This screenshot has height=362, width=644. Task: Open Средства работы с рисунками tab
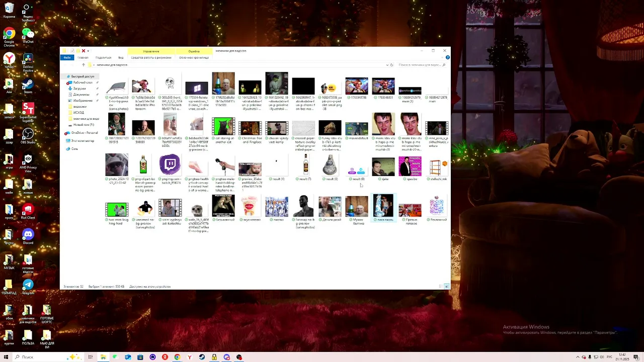point(151,57)
